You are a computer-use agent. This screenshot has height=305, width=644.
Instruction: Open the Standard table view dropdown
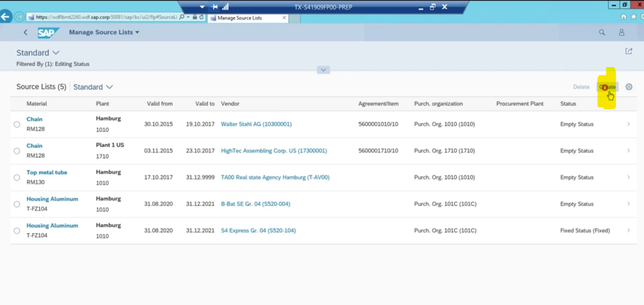(93, 87)
